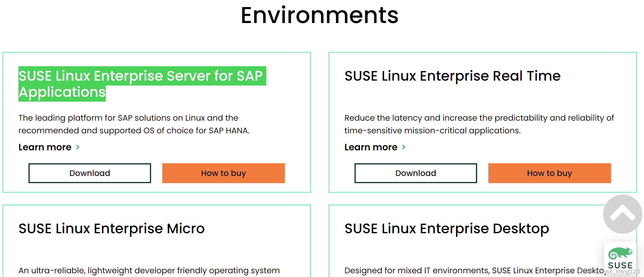This screenshot has height=277, width=644.
Task: Follow Learn more link under SAP Applications
Action: point(45,147)
